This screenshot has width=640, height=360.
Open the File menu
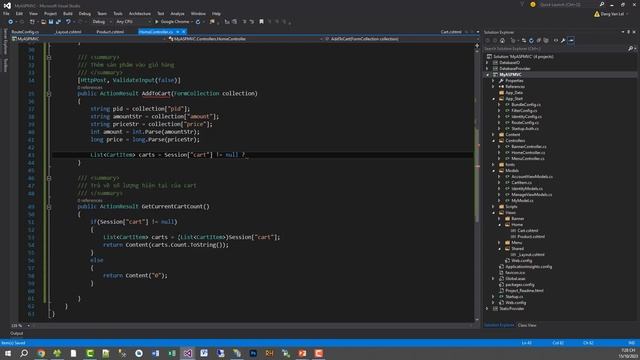[6, 13]
